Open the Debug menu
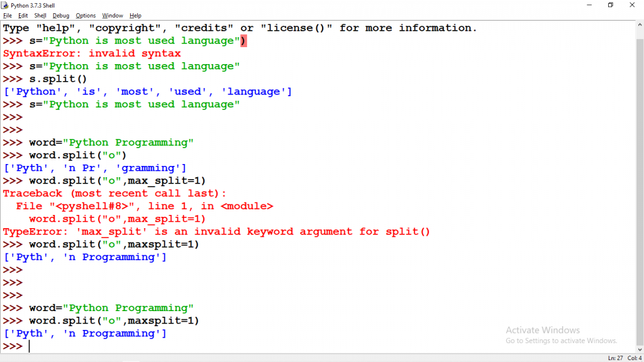Viewport: 644px width, 362px height. coord(60,15)
